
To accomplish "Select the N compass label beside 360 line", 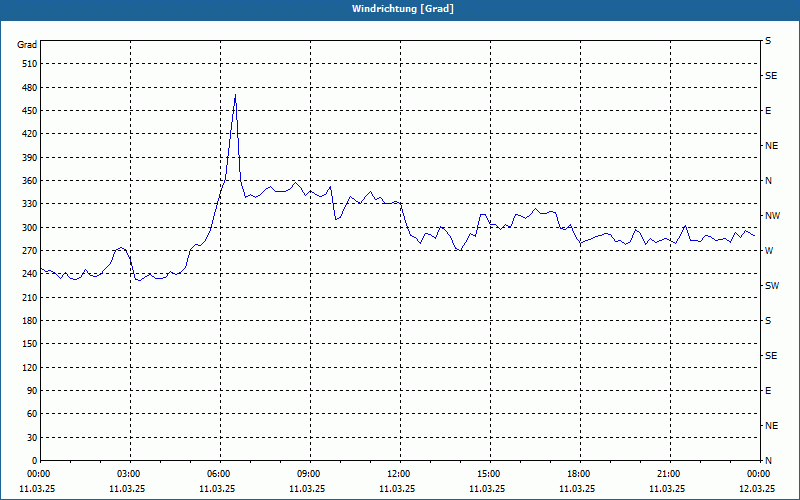I will point(769,181).
